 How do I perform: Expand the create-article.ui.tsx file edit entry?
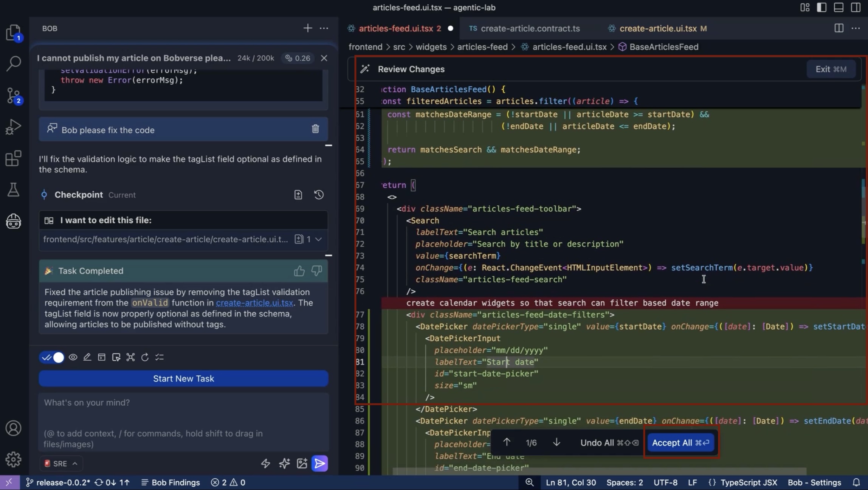click(318, 239)
